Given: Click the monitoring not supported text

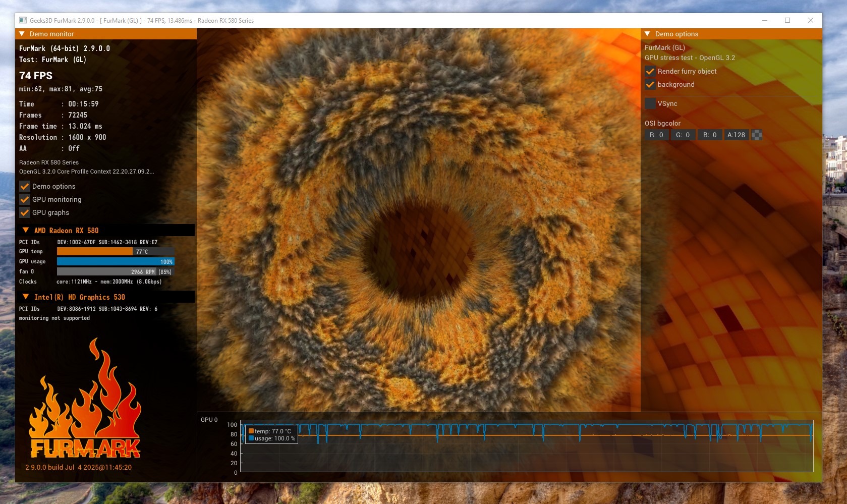Looking at the screenshot, I should click(x=54, y=318).
